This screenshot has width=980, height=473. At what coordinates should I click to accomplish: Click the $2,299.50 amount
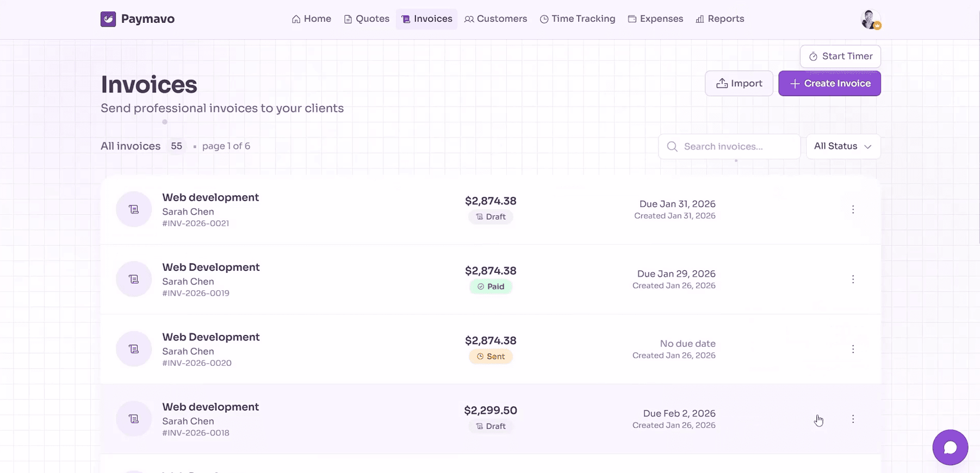[491, 410]
